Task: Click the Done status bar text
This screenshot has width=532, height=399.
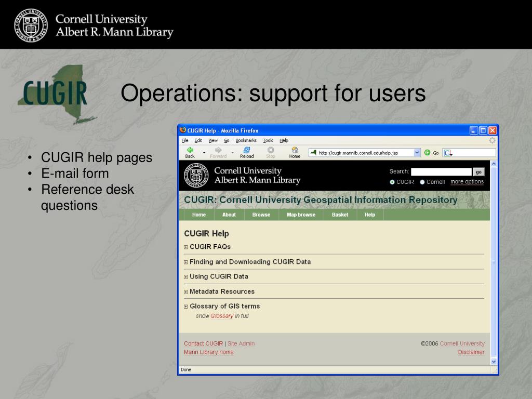Action: 186,369
